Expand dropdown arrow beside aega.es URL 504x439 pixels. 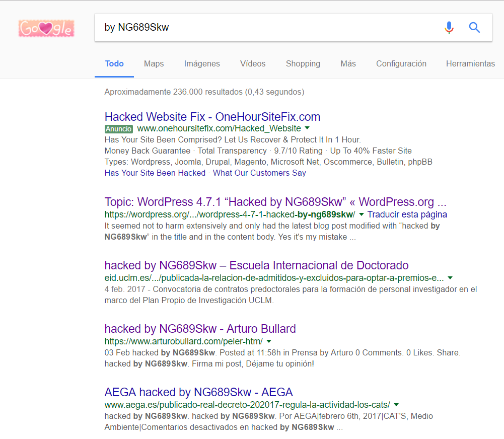[x=396, y=405]
